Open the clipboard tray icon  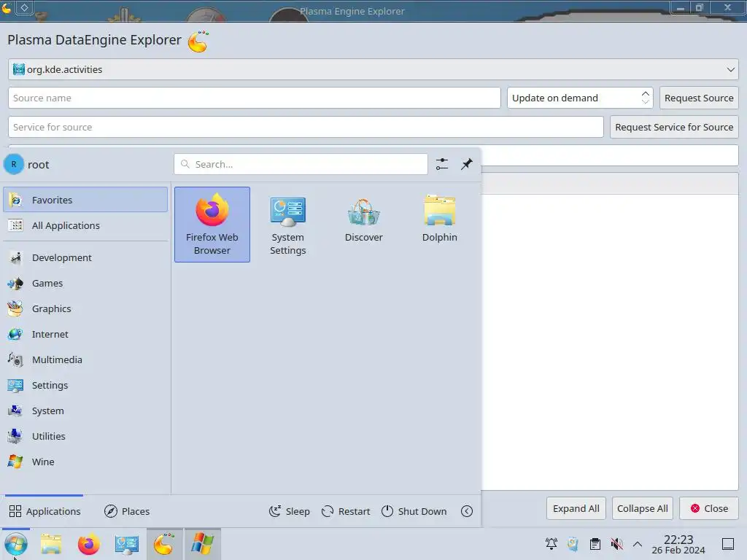tap(595, 544)
